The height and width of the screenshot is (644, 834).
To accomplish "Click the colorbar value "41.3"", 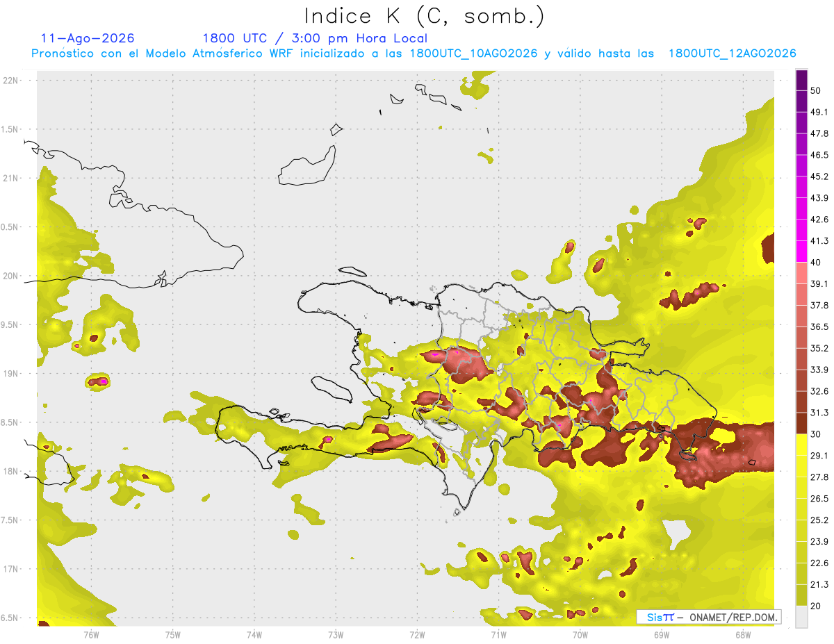I will [819, 241].
